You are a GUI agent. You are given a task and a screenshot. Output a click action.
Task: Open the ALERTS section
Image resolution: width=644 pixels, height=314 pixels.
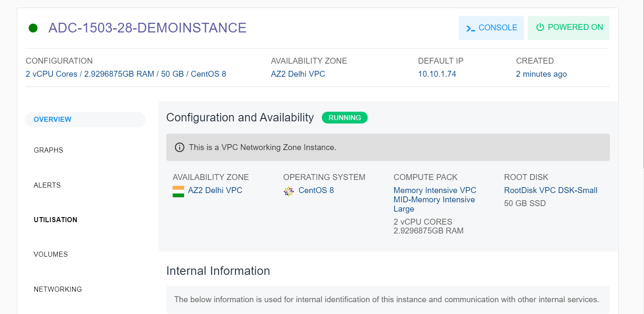[47, 185]
